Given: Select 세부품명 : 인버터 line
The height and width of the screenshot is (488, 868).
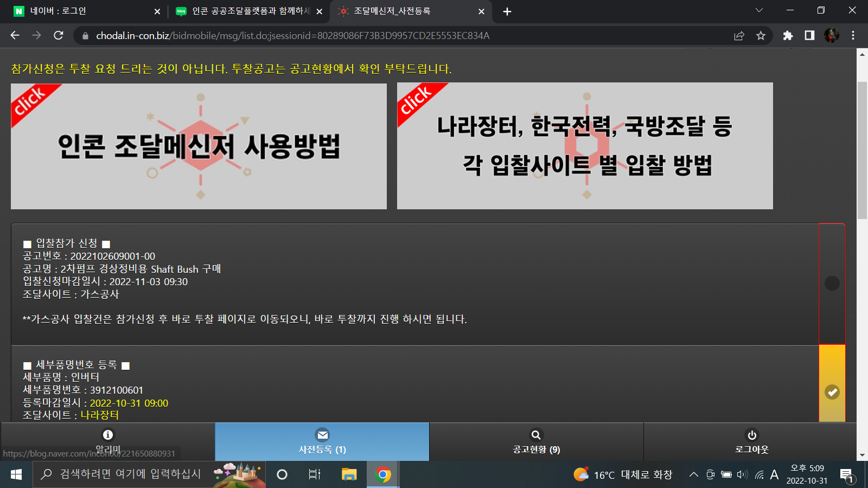Looking at the screenshot, I should tap(61, 377).
